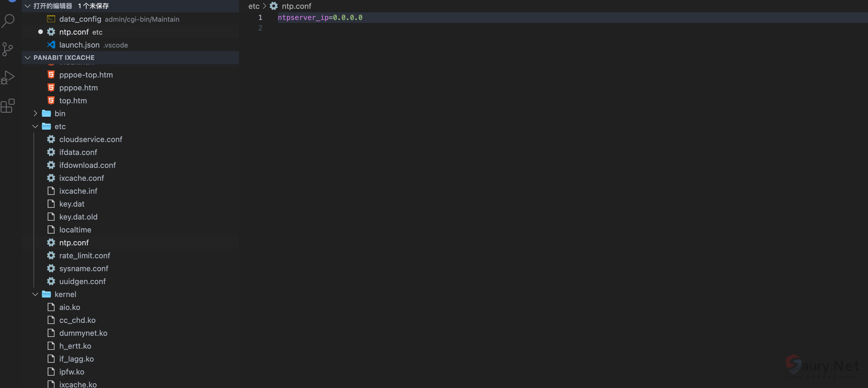Click the VS Code icon beside launch.json
This screenshot has width=868, height=388.
(51, 44)
